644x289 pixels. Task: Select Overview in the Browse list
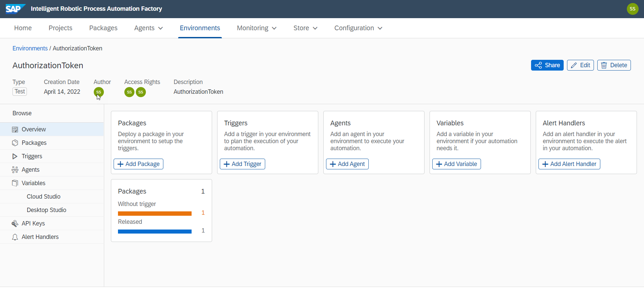pyautogui.click(x=52, y=129)
